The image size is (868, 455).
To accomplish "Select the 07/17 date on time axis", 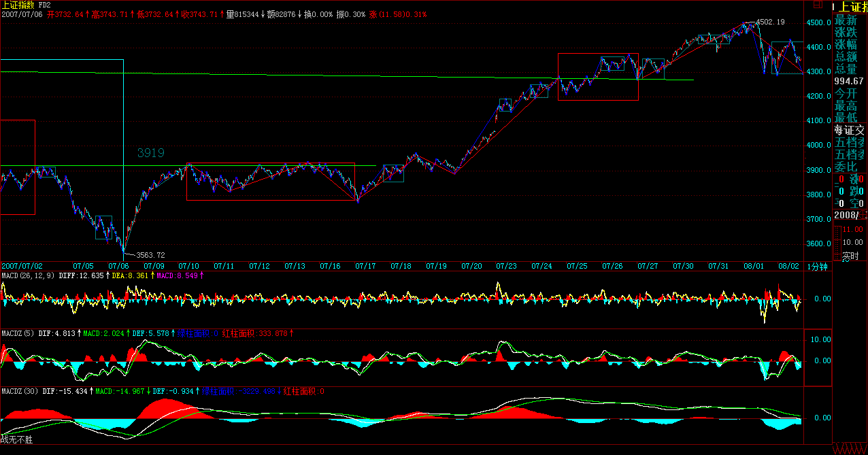I will tap(365, 266).
